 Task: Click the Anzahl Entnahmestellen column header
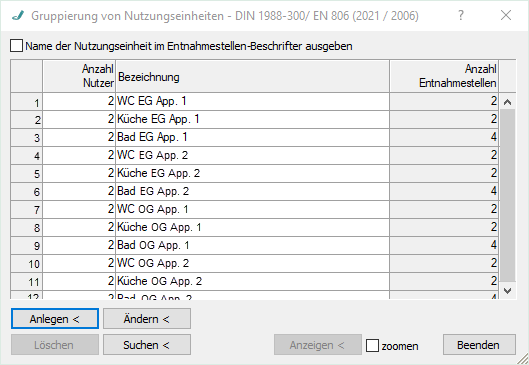click(444, 76)
